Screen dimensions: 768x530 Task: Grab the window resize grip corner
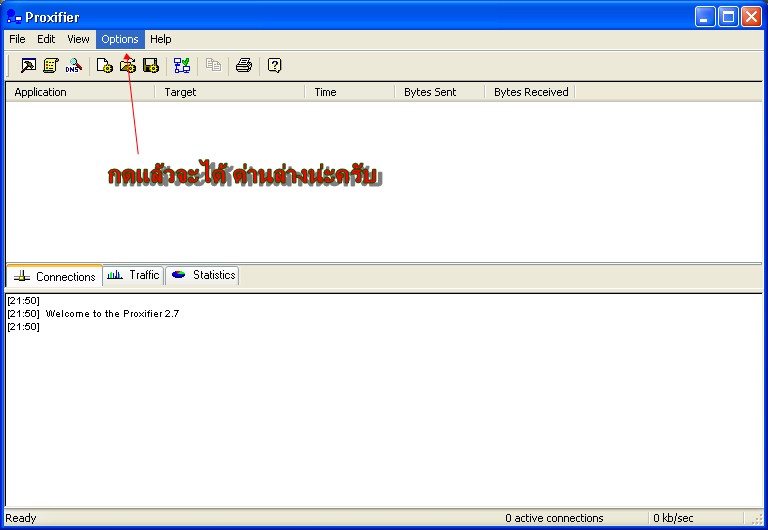757,519
